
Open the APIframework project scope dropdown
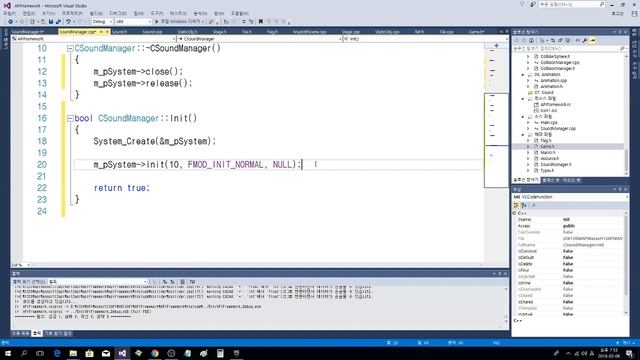(93, 39)
